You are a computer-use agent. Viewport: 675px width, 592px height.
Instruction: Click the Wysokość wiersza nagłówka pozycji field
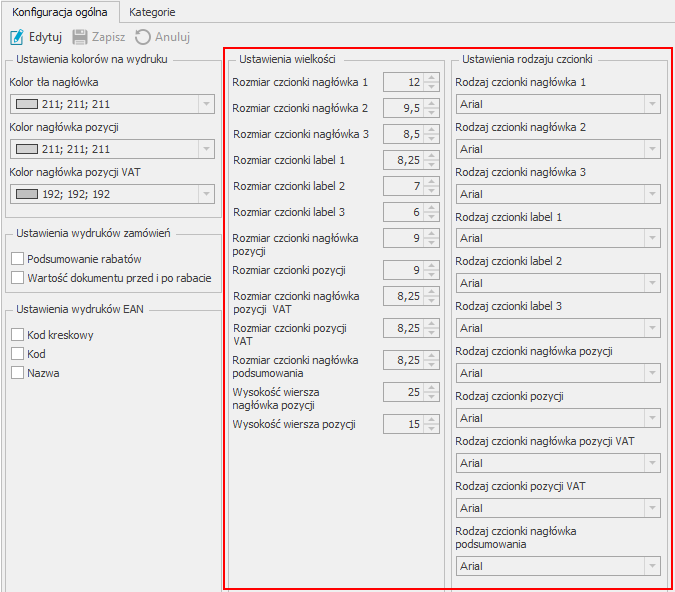(x=402, y=392)
